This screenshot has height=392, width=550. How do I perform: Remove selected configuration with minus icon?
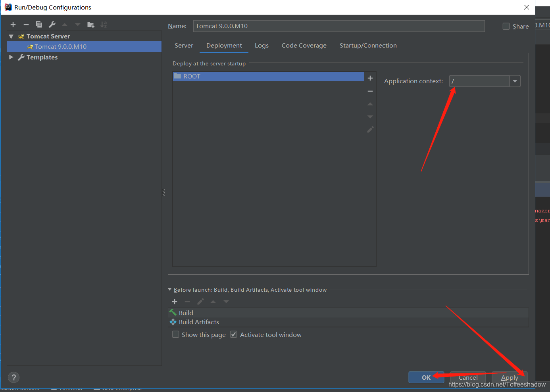26,25
